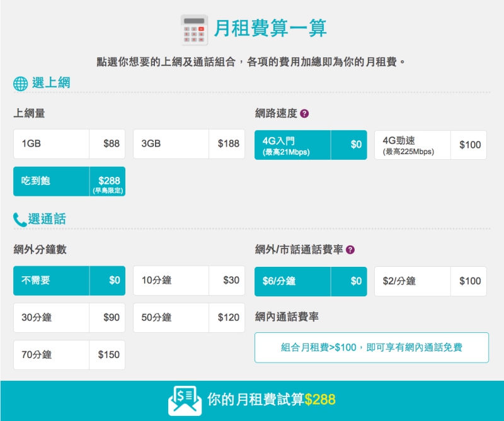Pick the 10分鐘 off-network minutes option
The height and width of the screenshot is (421, 504).
click(189, 281)
